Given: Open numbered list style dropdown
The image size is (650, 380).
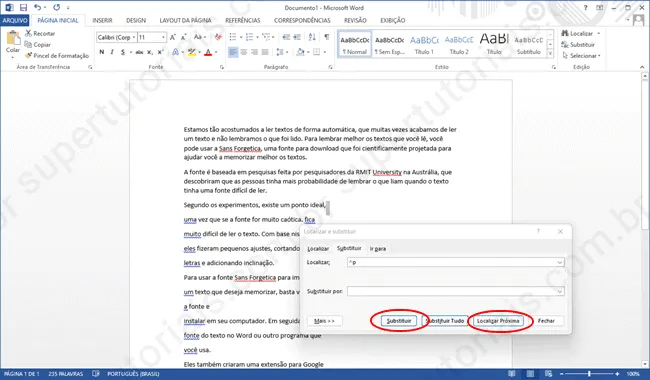Looking at the screenshot, I should coord(257,37).
